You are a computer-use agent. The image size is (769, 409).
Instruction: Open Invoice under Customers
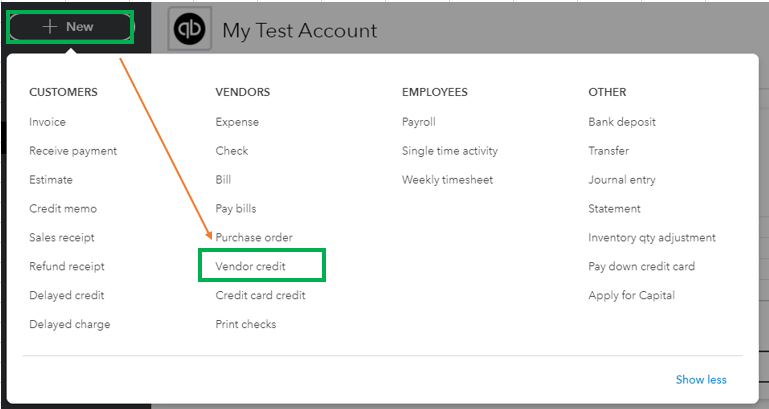[47, 122]
